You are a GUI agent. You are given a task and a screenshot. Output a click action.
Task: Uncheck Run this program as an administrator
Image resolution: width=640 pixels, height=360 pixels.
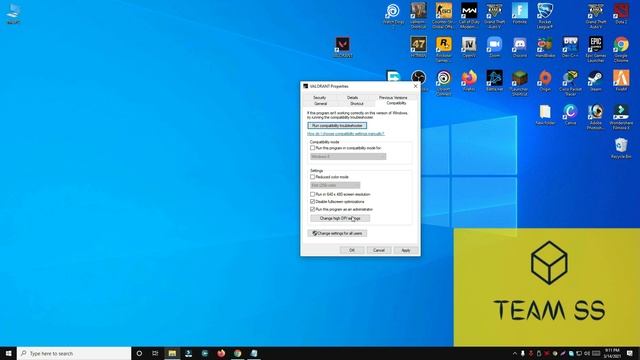click(313, 209)
